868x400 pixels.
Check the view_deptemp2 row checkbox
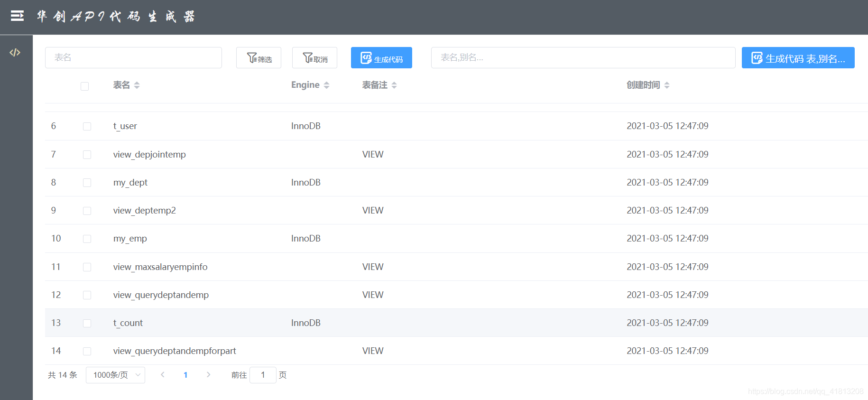click(87, 211)
